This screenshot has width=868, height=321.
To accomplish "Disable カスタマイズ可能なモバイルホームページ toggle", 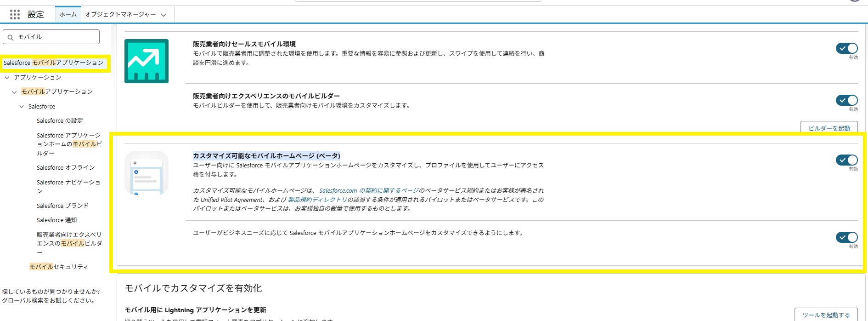I will click(846, 160).
